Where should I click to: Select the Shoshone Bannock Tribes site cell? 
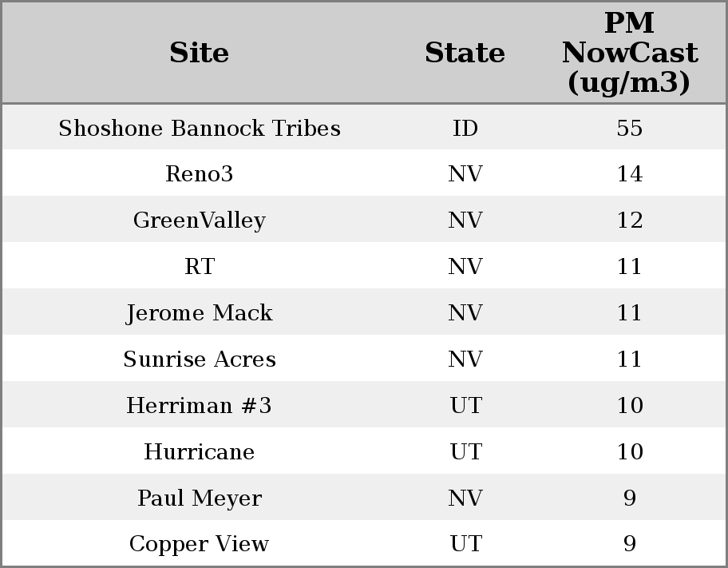click(200, 129)
